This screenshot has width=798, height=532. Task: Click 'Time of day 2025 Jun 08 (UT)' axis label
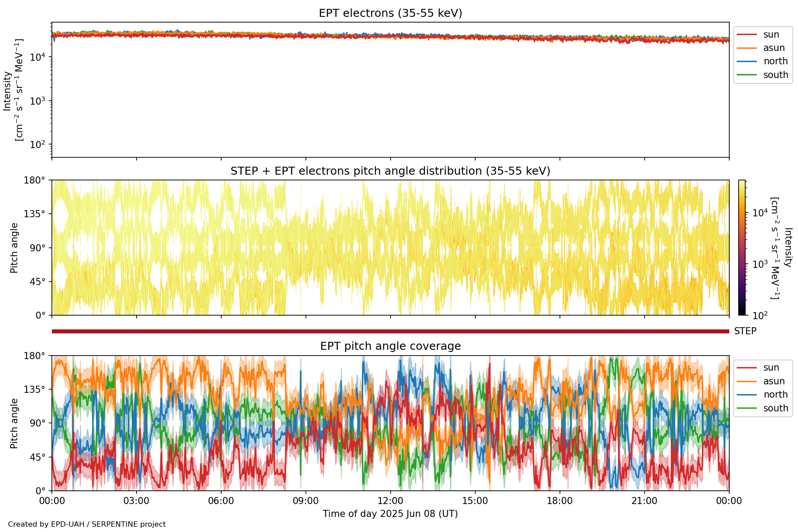pyautogui.click(x=390, y=514)
